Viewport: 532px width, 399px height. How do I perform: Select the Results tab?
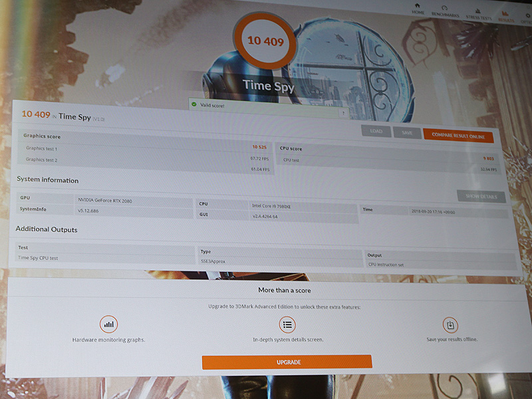505,17
